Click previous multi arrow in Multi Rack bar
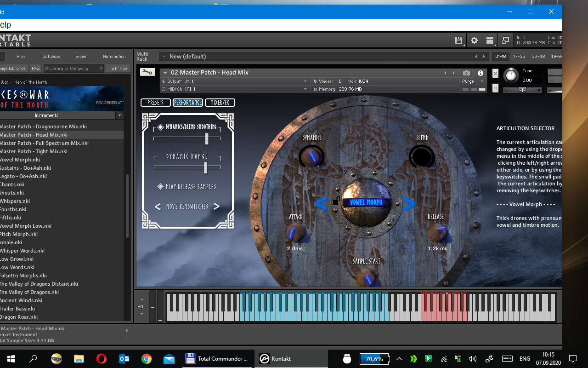The height and width of the screenshot is (368, 588). point(476,57)
